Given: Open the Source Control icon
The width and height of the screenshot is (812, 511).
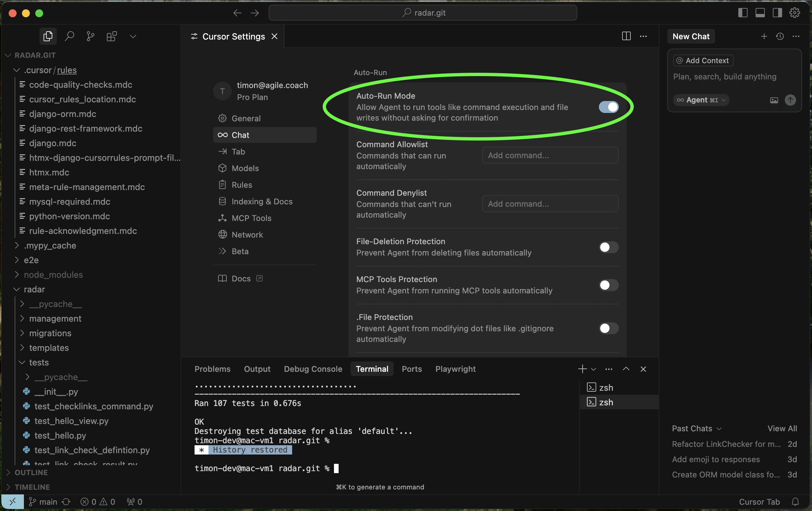Looking at the screenshot, I should tap(90, 36).
